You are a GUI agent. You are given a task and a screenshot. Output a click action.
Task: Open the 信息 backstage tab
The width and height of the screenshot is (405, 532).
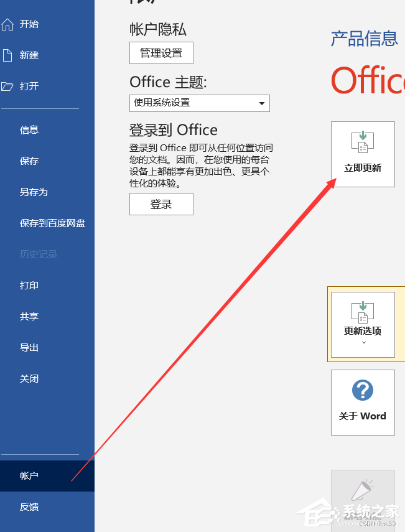click(x=47, y=129)
